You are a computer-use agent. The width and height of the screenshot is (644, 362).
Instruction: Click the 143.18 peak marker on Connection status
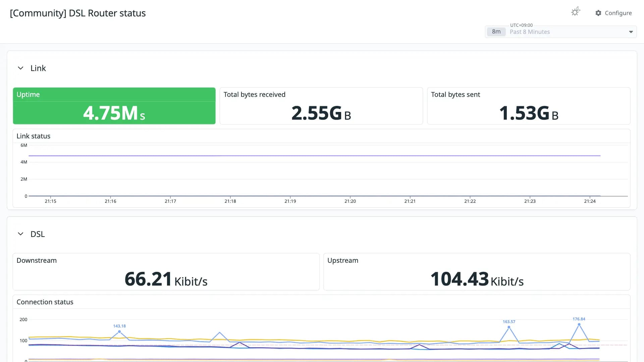point(119,331)
